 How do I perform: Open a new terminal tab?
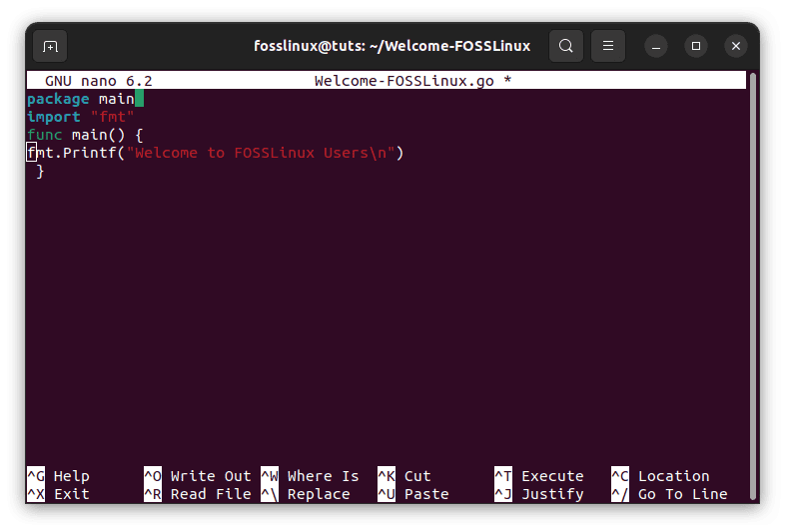point(50,46)
